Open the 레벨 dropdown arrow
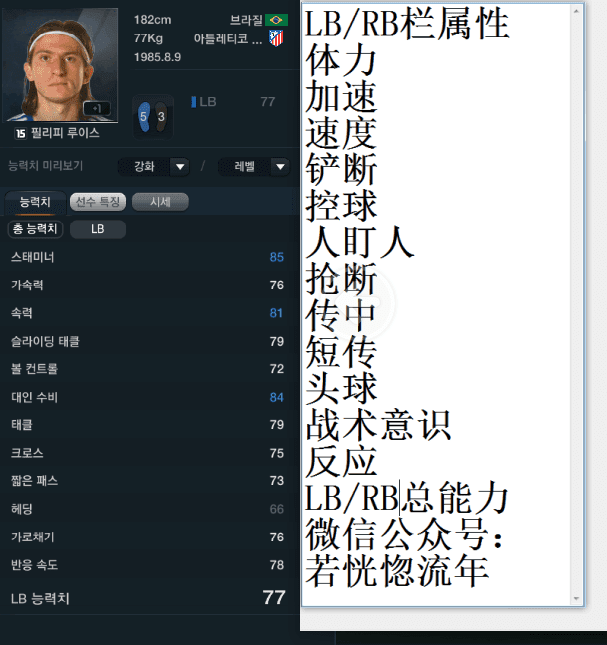This screenshot has width=607, height=645. point(280,167)
